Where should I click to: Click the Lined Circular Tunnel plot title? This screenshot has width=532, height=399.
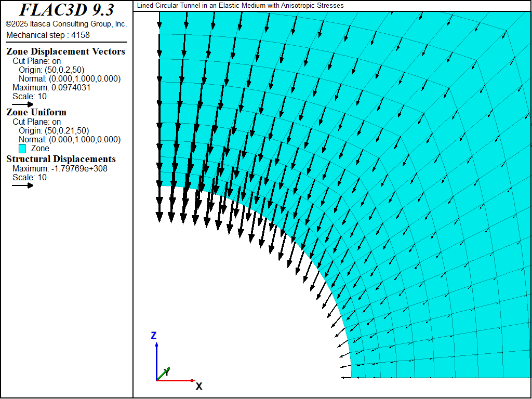tap(240, 6)
